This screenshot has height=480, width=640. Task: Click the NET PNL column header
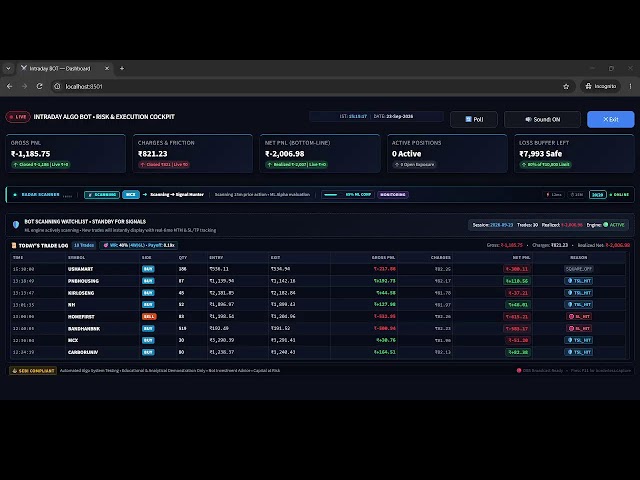coord(522,258)
